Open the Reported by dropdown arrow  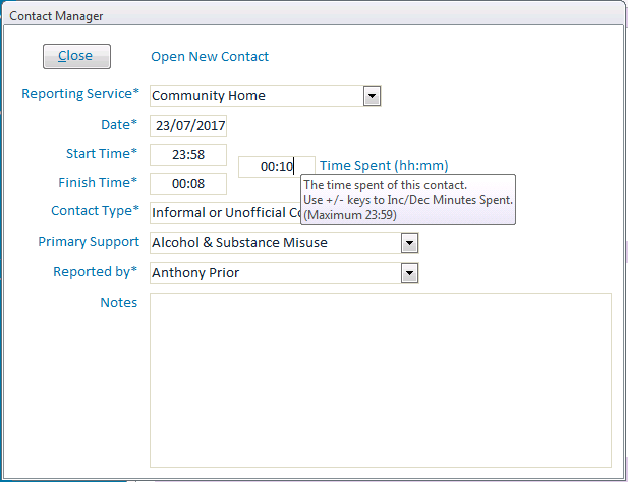(x=408, y=272)
